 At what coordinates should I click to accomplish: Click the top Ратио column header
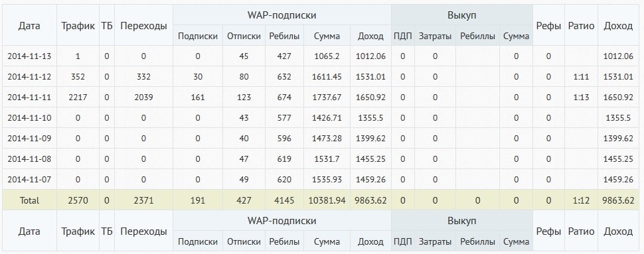[x=581, y=25]
